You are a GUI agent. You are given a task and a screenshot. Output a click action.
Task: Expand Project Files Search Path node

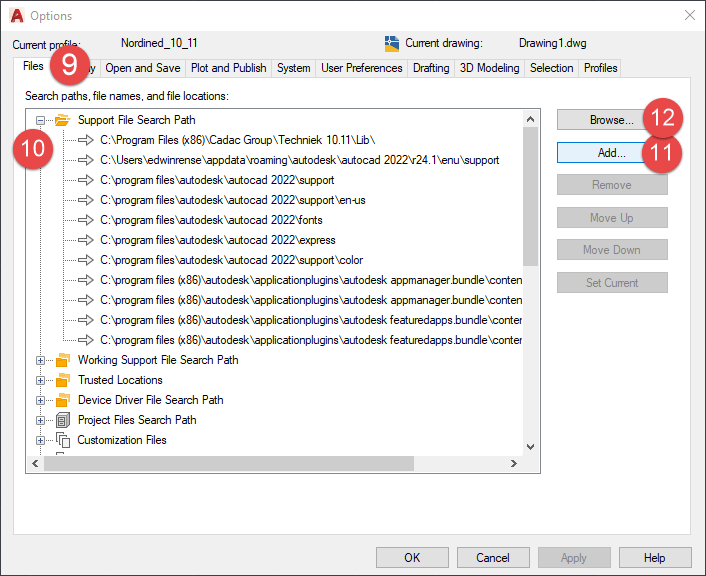tap(41, 420)
